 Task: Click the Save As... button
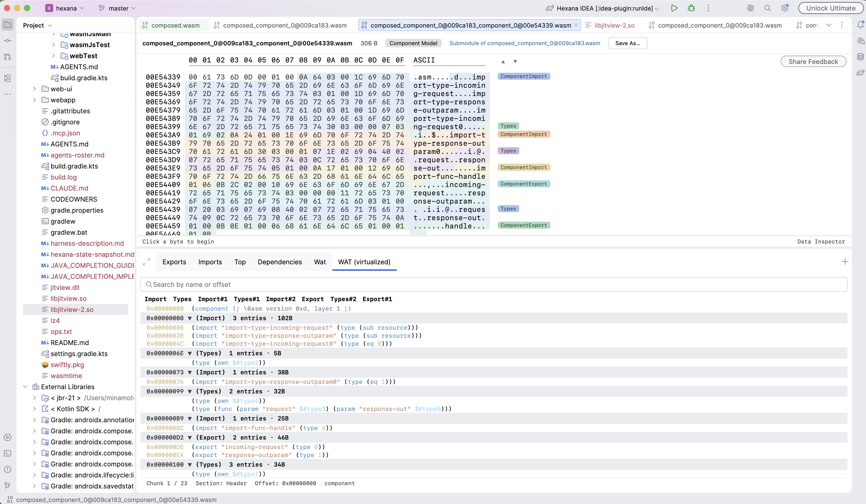coord(627,43)
